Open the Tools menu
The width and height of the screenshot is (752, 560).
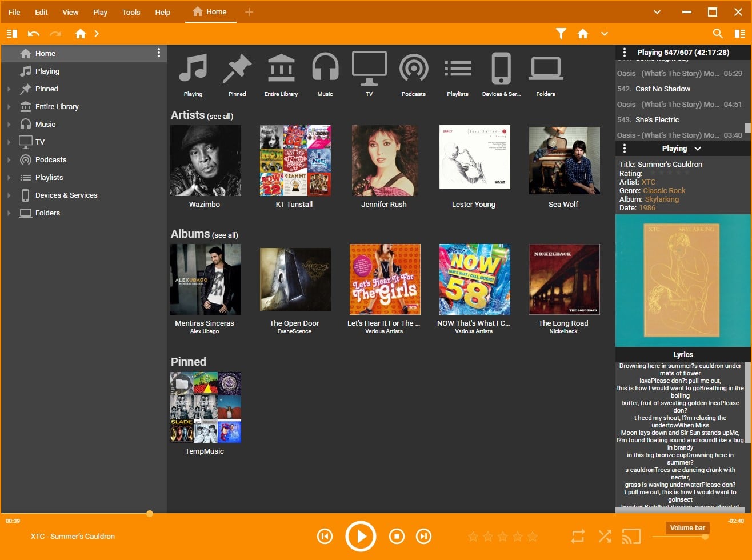click(x=131, y=12)
